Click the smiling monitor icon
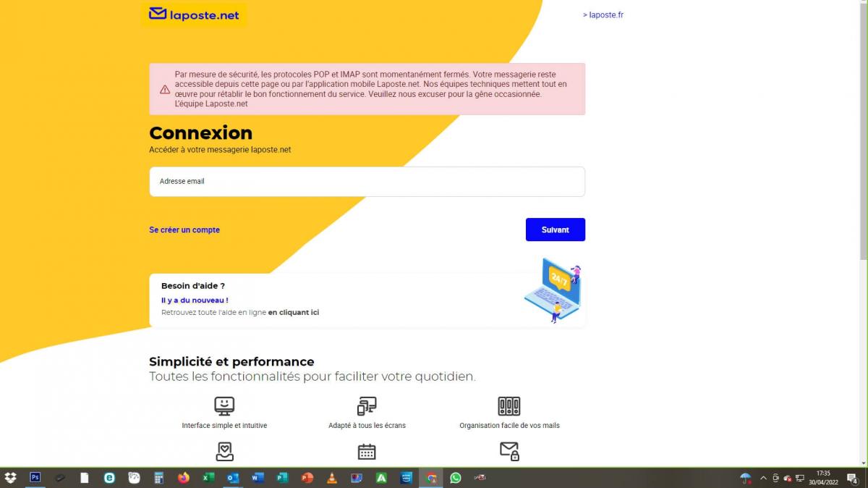This screenshot has width=868, height=488. [224, 405]
